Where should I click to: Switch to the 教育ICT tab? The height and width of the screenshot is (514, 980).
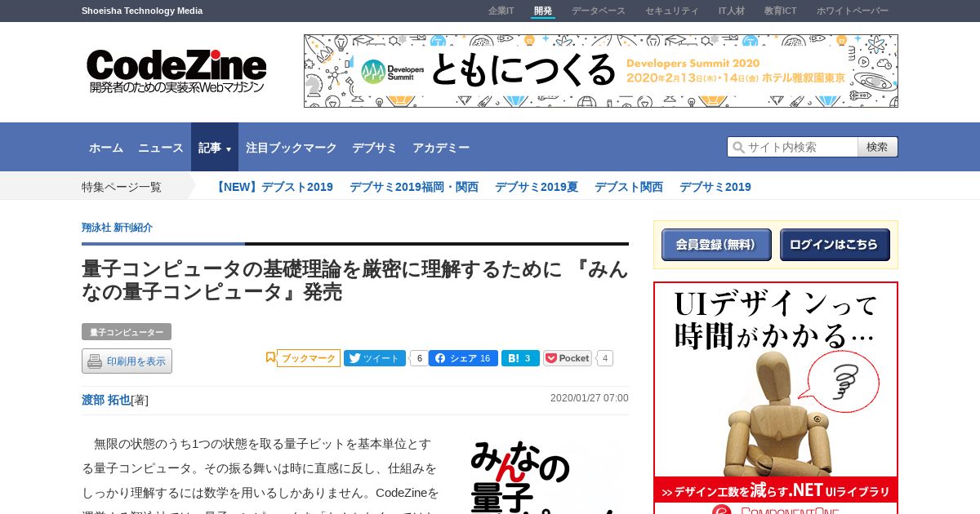point(781,11)
